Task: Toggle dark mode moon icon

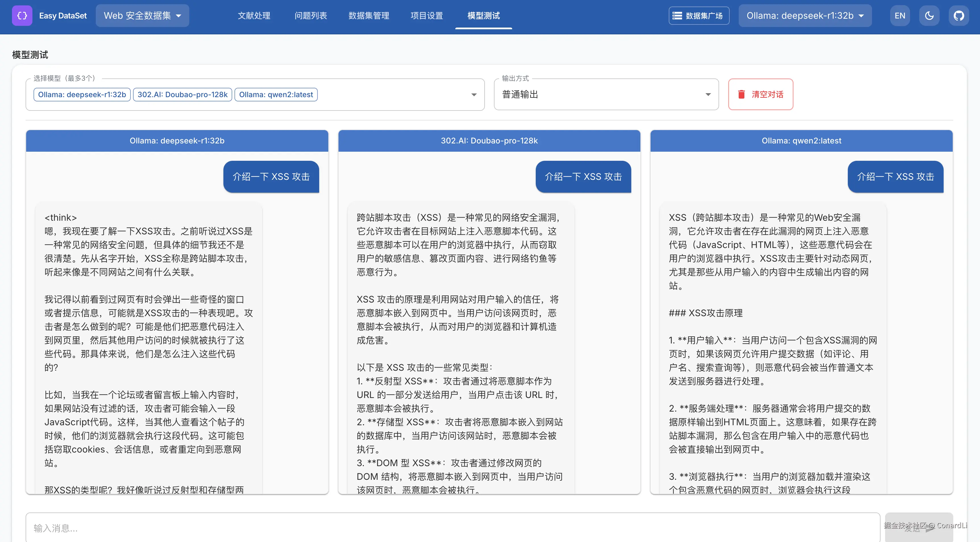Action: pyautogui.click(x=929, y=16)
